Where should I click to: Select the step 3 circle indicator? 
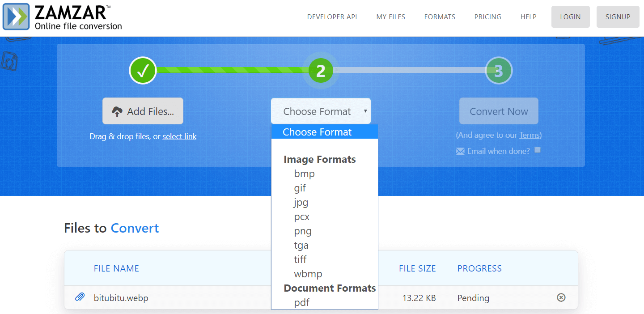point(499,70)
